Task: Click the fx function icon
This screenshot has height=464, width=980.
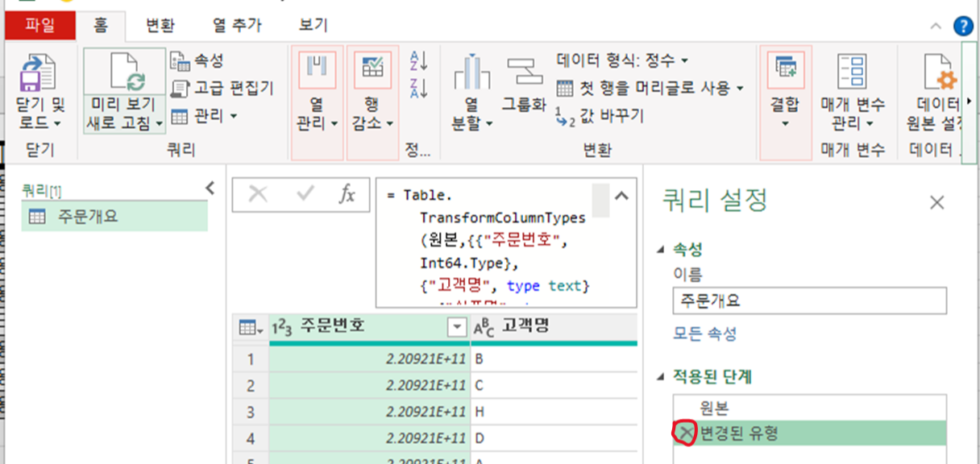Action: (x=347, y=194)
